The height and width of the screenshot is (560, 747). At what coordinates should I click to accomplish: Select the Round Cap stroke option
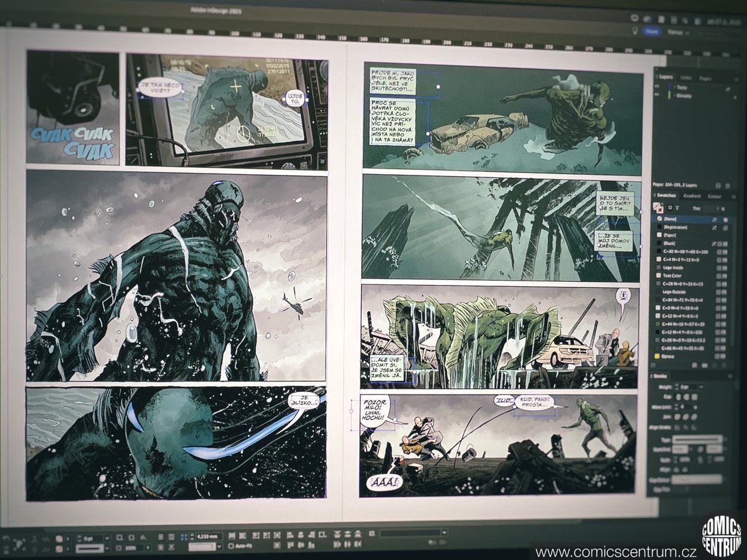[687, 397]
